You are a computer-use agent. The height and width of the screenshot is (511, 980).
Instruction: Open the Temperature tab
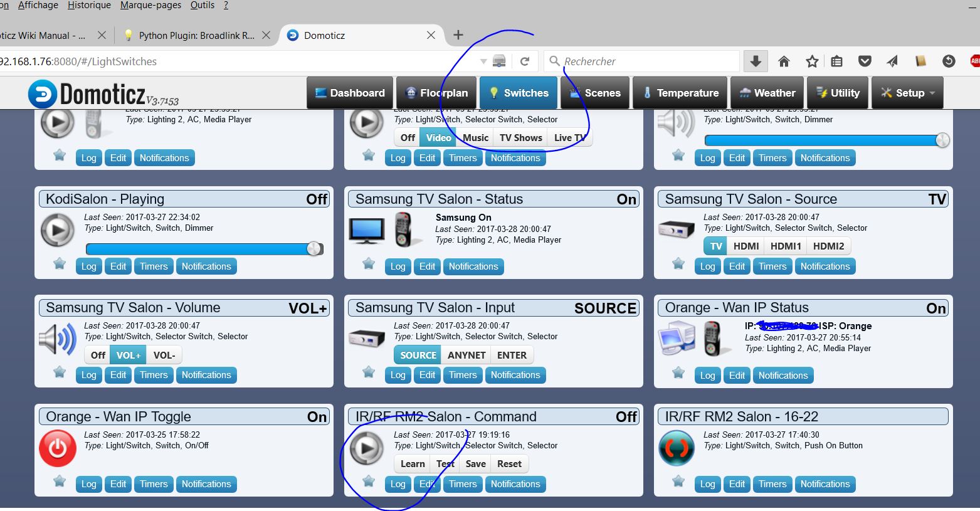(680, 93)
